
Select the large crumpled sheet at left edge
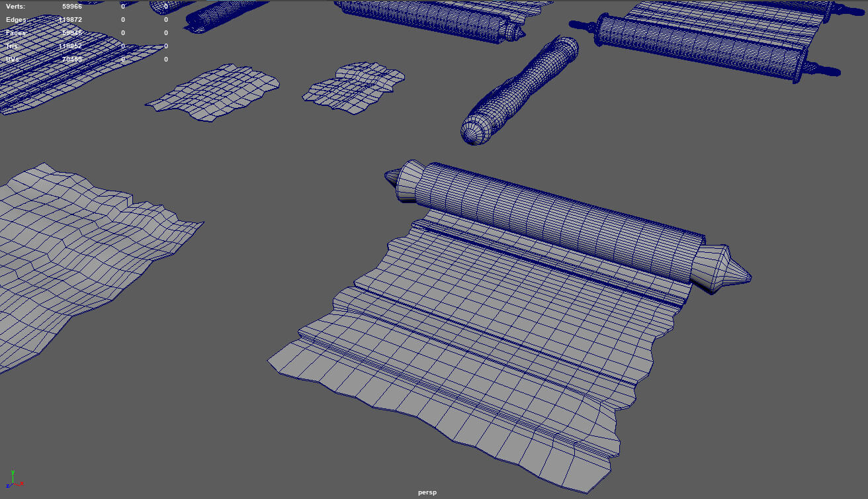click(x=79, y=251)
